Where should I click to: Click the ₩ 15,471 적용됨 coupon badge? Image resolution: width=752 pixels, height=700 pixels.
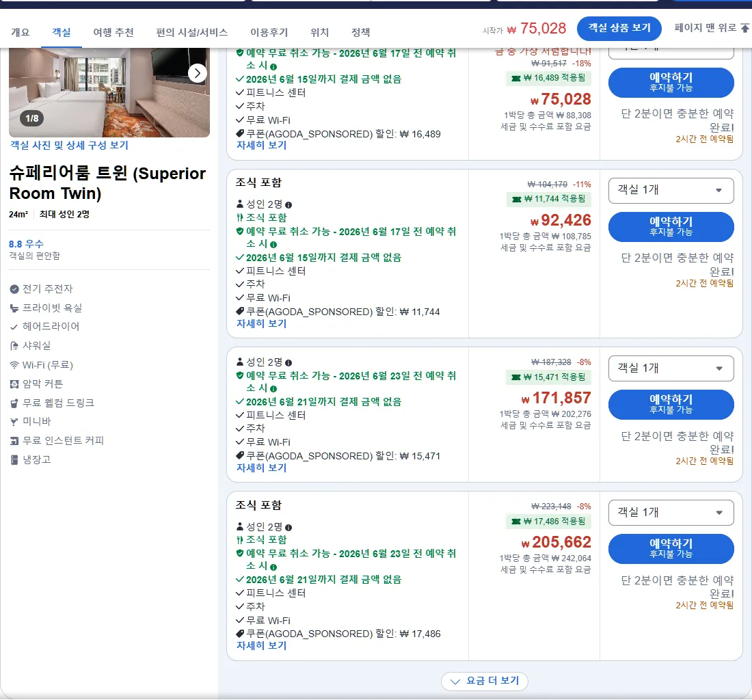tap(548, 377)
